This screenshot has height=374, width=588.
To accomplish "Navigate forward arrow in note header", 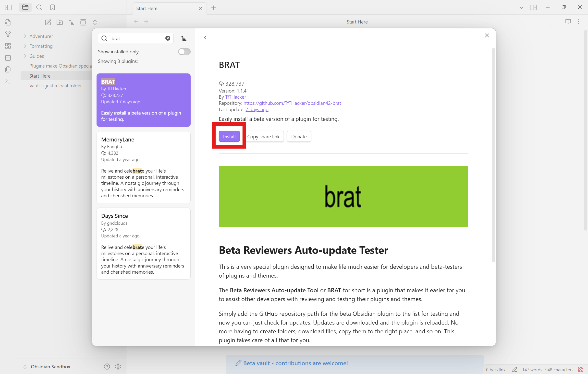I will tap(146, 22).
